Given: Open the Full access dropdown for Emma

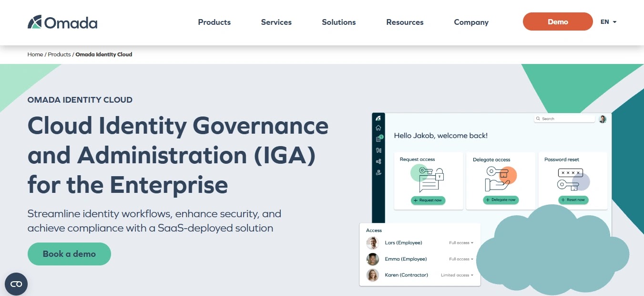Looking at the screenshot, I should [x=461, y=259].
